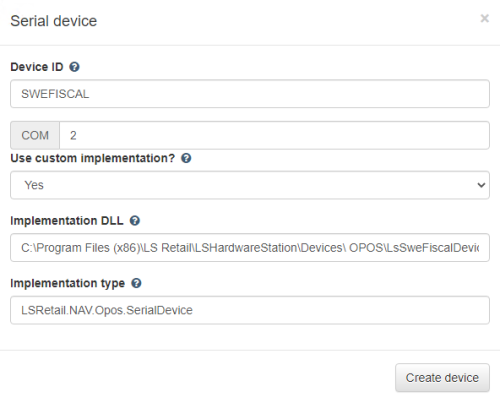The width and height of the screenshot is (500, 403).
Task: Click the COM port number field
Action: tap(274, 135)
